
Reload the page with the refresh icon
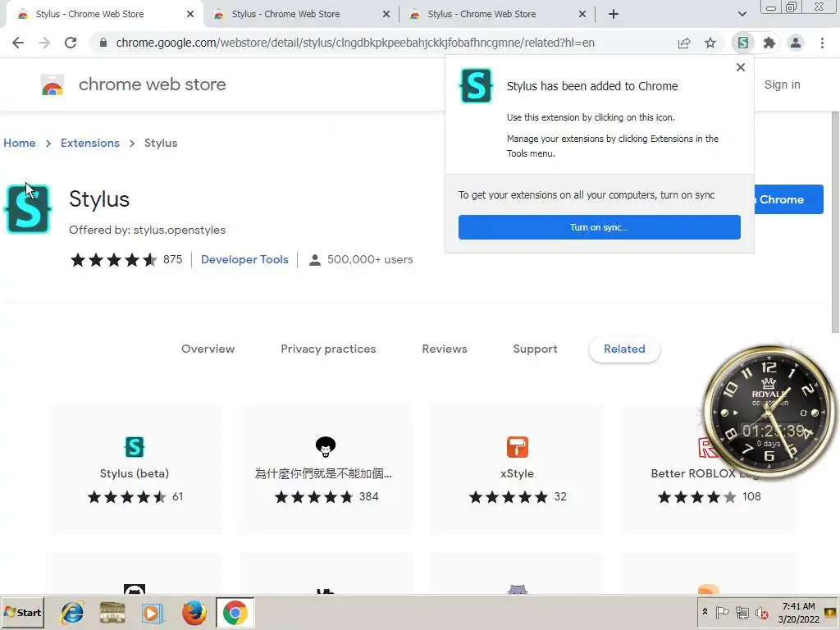tap(71, 43)
